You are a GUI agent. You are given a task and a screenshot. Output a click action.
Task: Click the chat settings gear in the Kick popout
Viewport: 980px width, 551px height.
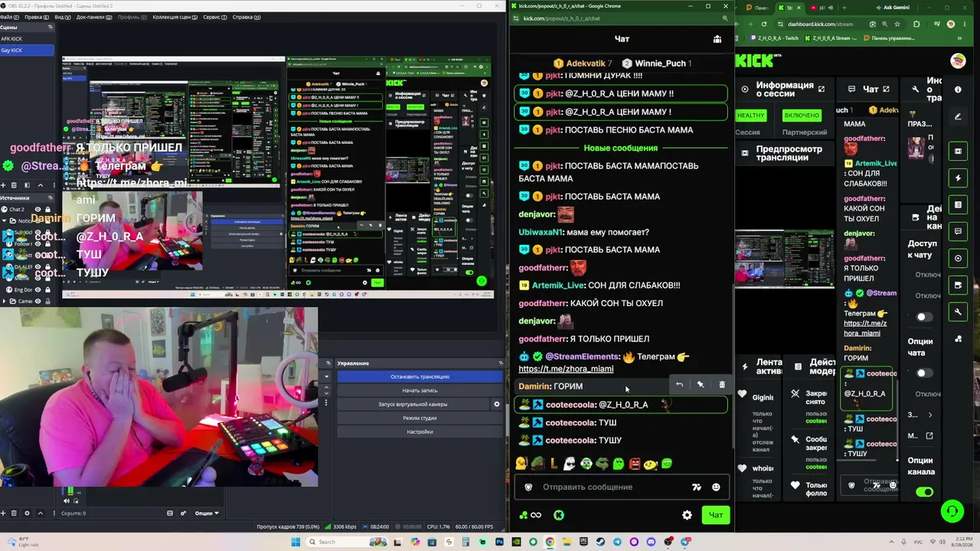(687, 515)
